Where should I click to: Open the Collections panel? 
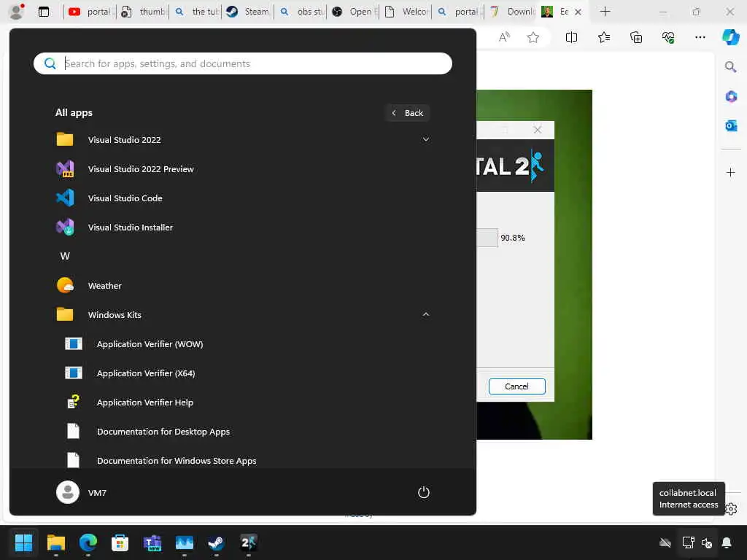click(636, 37)
